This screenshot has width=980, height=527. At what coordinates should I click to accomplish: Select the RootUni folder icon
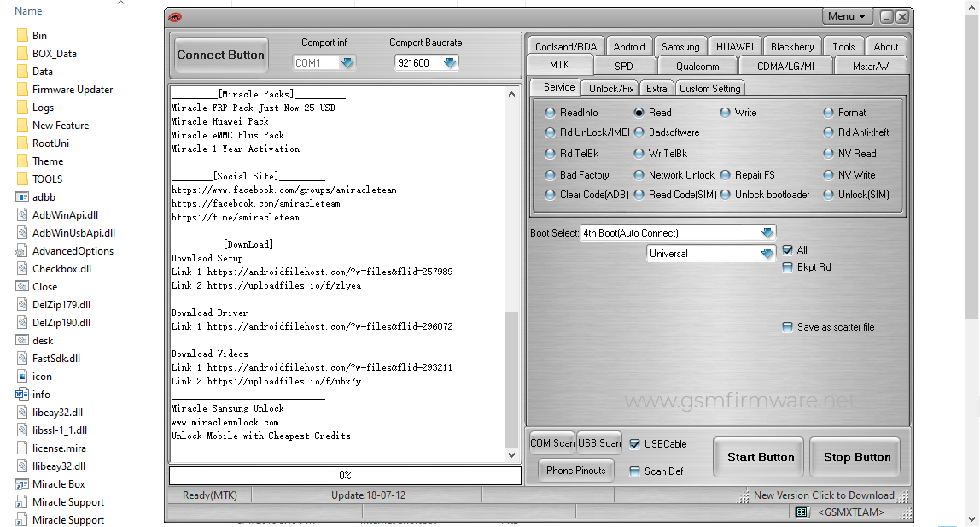[22, 143]
